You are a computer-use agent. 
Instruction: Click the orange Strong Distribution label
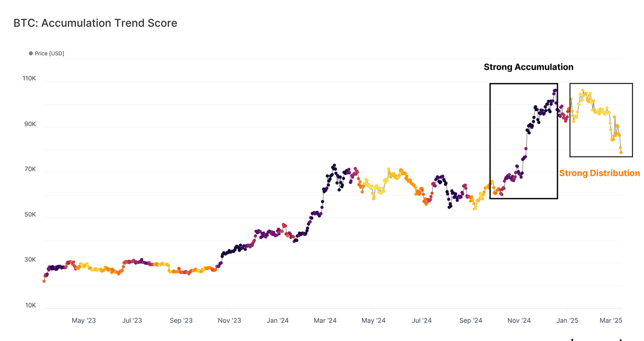[599, 173]
